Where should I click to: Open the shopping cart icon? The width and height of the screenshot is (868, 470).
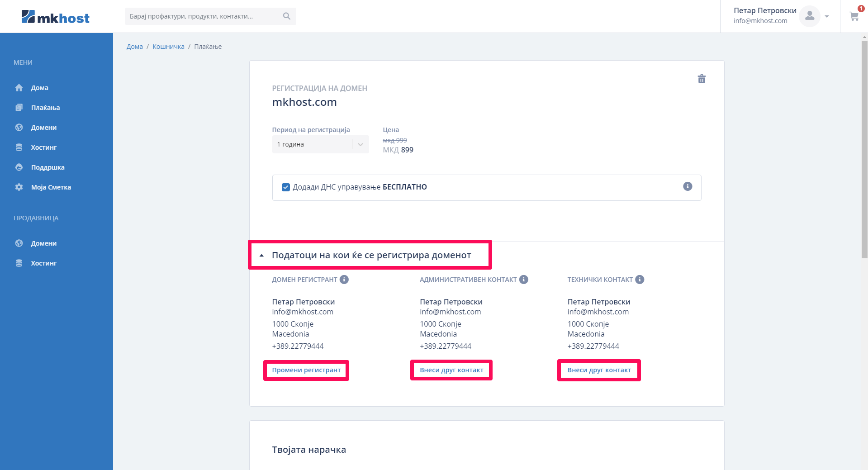[854, 17]
